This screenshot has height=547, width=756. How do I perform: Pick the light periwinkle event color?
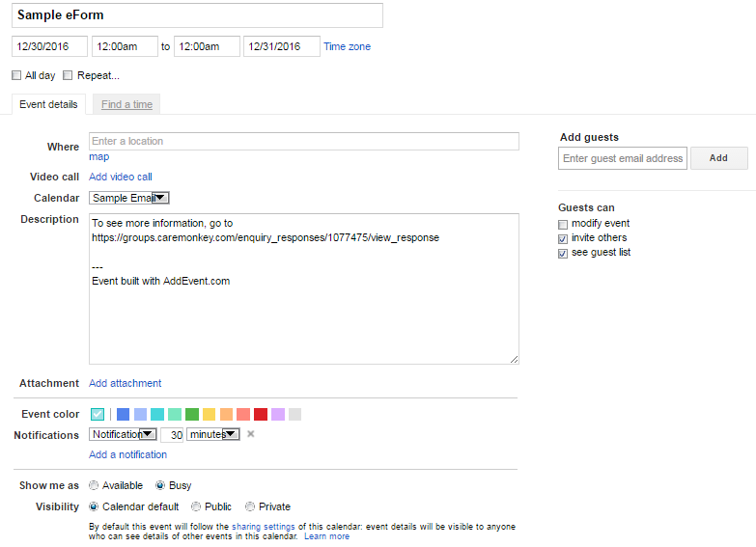pyautogui.click(x=140, y=414)
